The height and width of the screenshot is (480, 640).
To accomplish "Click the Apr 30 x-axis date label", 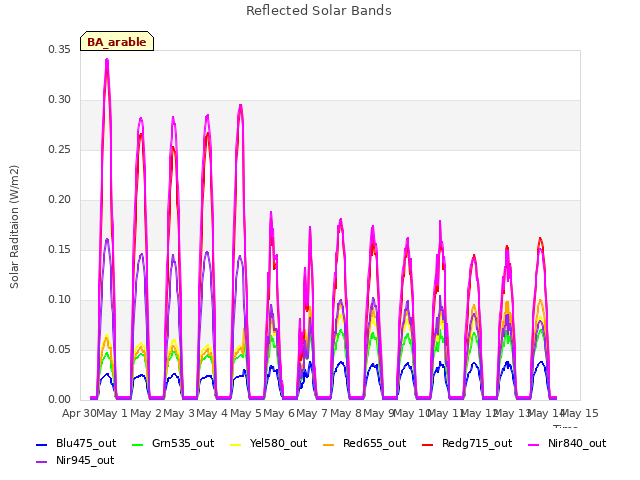I will pyautogui.click(x=79, y=413).
